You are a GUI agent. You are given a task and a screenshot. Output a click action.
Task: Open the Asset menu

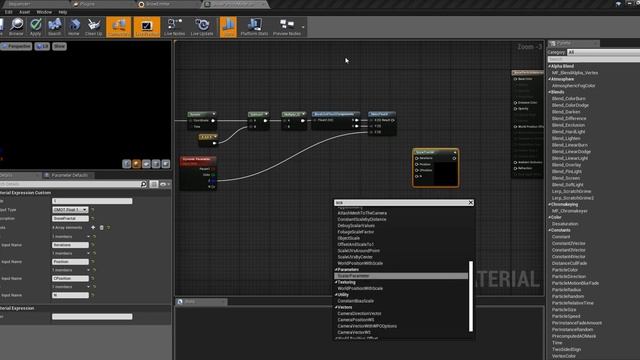point(24,12)
